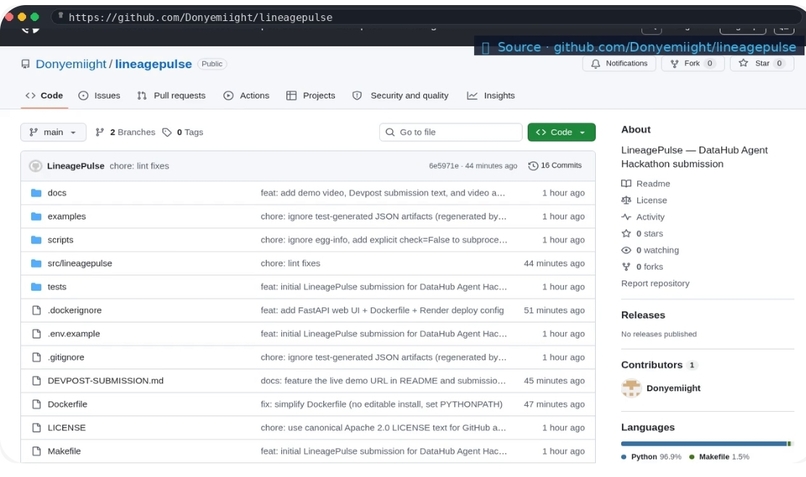Screen dimensions: 806x477
Task: Open the Security and quality tab
Action: (x=400, y=96)
